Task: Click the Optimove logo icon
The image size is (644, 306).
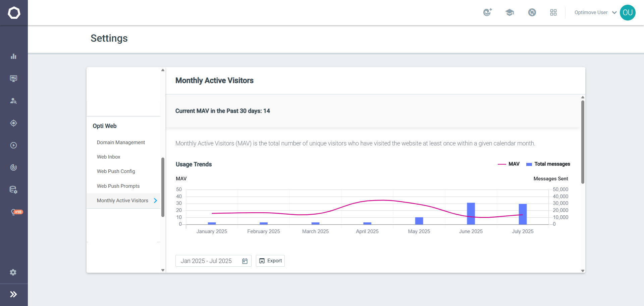Action: [x=14, y=13]
